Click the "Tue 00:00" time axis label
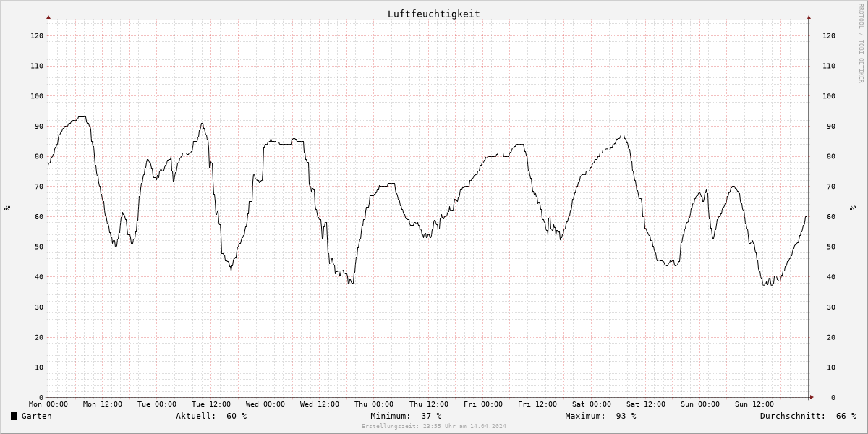The width and height of the screenshot is (868, 434). click(x=157, y=404)
